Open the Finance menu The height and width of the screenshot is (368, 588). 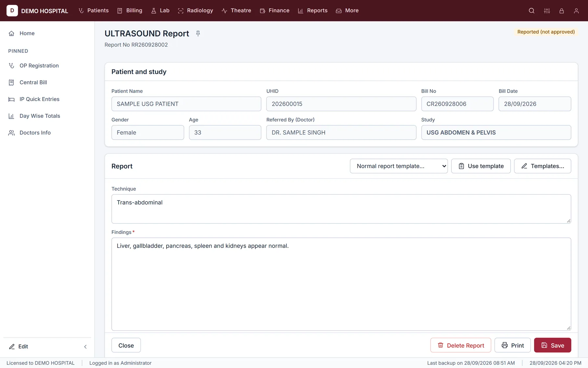pyautogui.click(x=275, y=10)
